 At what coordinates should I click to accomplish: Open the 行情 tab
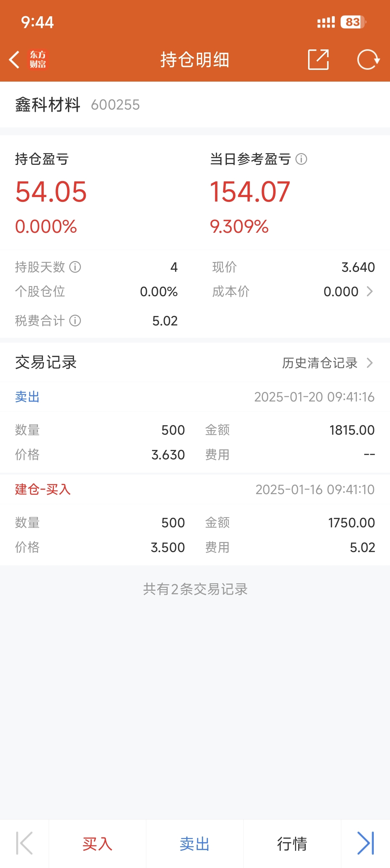pos(292,844)
